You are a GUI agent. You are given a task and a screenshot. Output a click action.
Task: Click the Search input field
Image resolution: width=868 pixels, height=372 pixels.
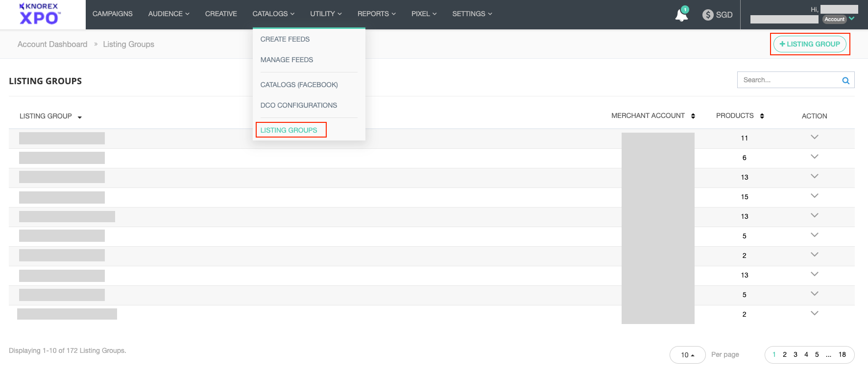(788, 80)
